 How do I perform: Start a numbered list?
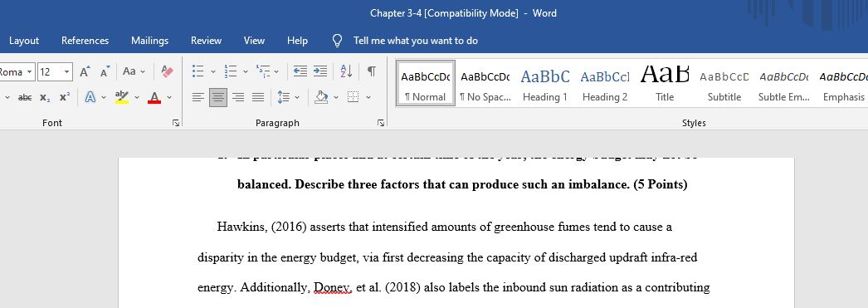click(x=231, y=71)
